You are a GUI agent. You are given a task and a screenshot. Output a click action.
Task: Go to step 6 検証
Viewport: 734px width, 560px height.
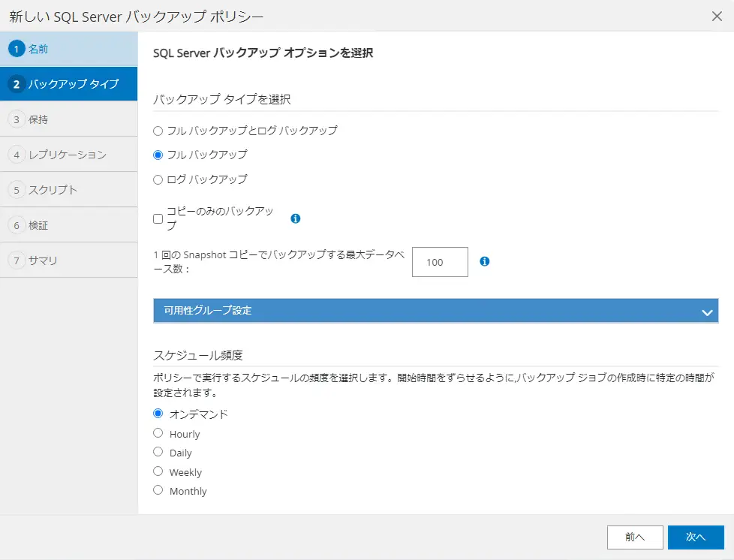click(x=69, y=224)
